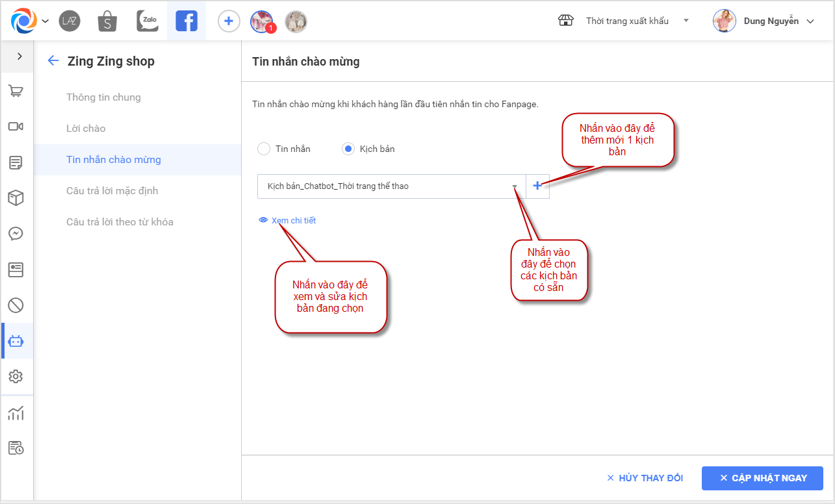This screenshot has width=835, height=504.
Task: Open the chatbot sidebar icon
Action: click(x=16, y=341)
